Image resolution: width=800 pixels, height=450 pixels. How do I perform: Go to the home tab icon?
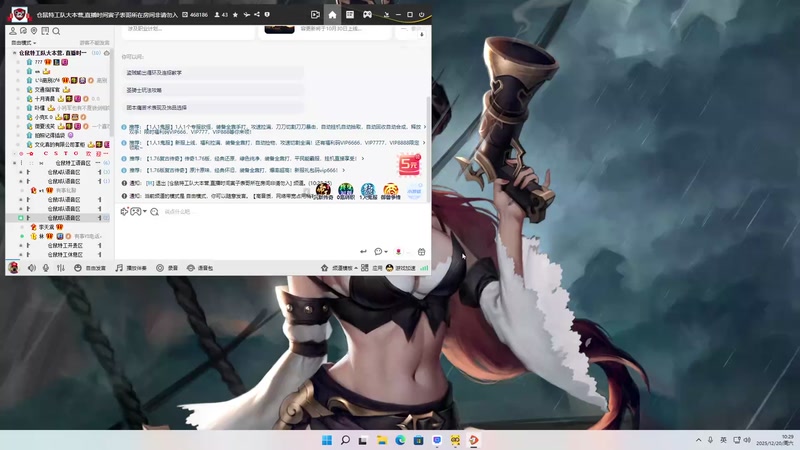pos(332,15)
